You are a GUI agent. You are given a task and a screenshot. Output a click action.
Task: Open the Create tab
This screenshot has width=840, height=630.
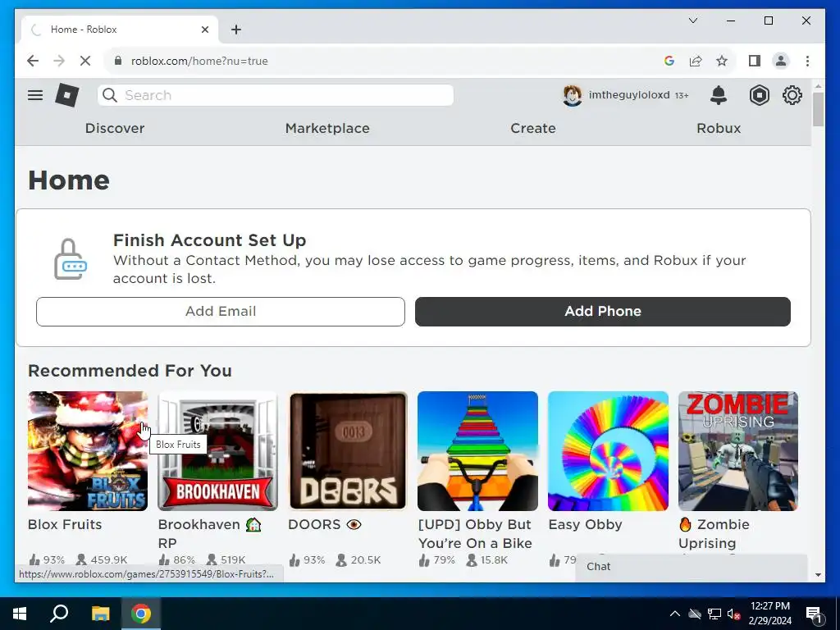(533, 128)
